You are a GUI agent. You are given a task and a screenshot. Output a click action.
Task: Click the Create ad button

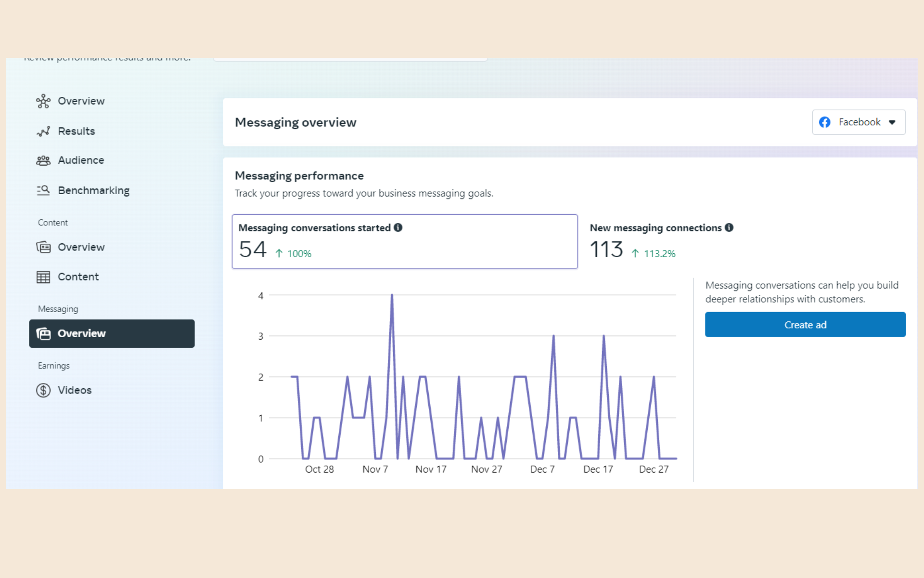[x=805, y=325]
